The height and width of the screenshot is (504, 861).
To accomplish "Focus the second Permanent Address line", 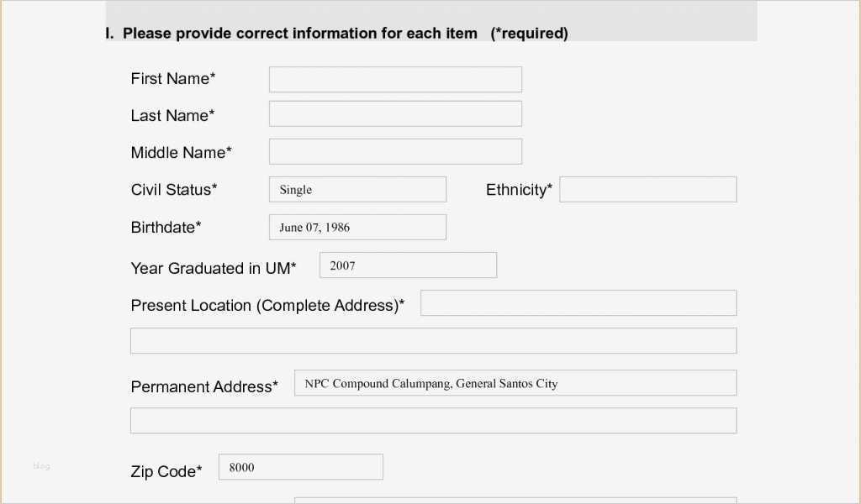I will [433, 421].
